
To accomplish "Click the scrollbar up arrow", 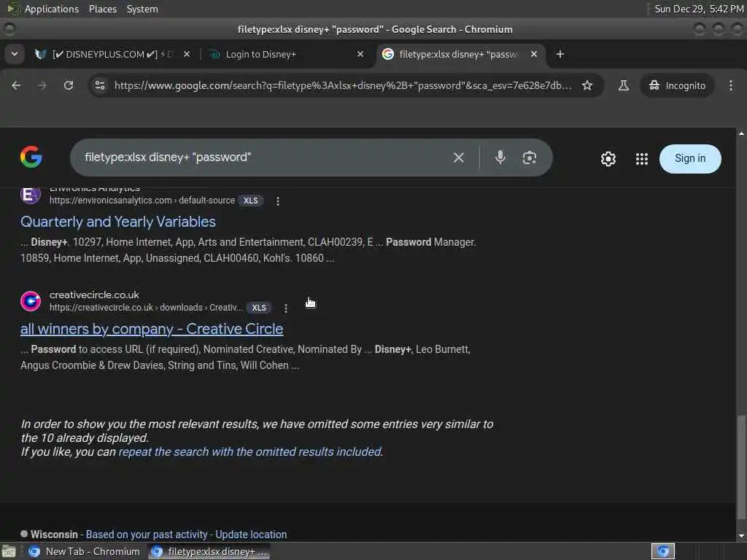I will [x=741, y=133].
